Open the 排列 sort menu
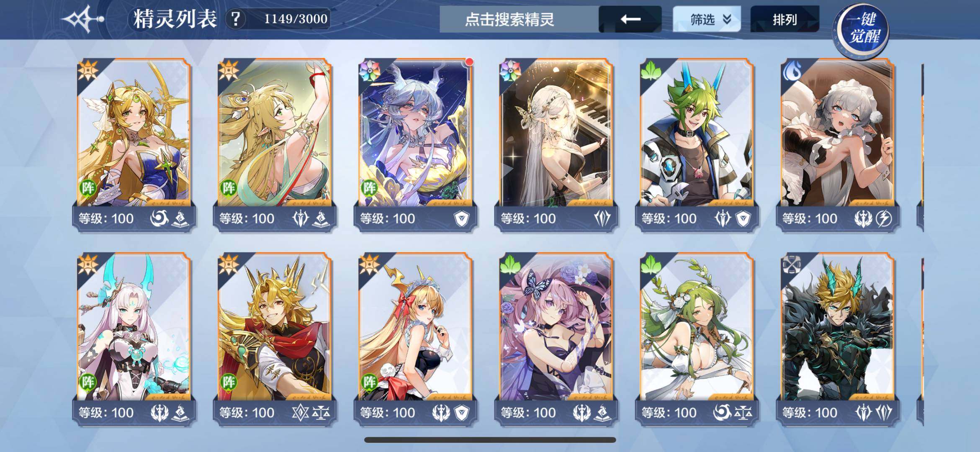Viewport: 980px width, 452px height. click(785, 19)
